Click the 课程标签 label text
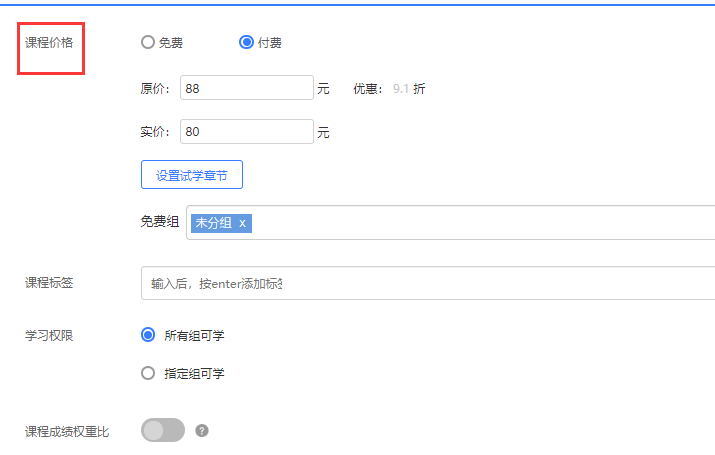715x455 pixels. coord(49,283)
